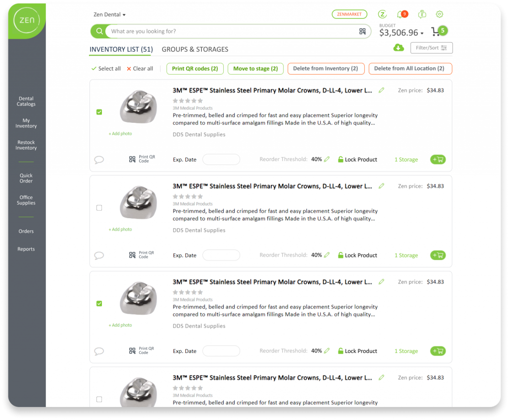Open the settings gear icon
Screen dimensions: 509x420
(439, 14)
